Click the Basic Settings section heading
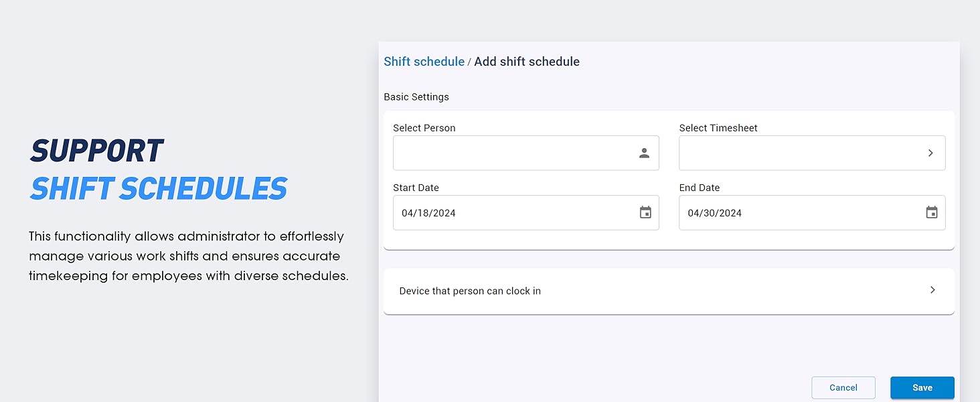Screen dimensions: 980x402 (x=416, y=97)
